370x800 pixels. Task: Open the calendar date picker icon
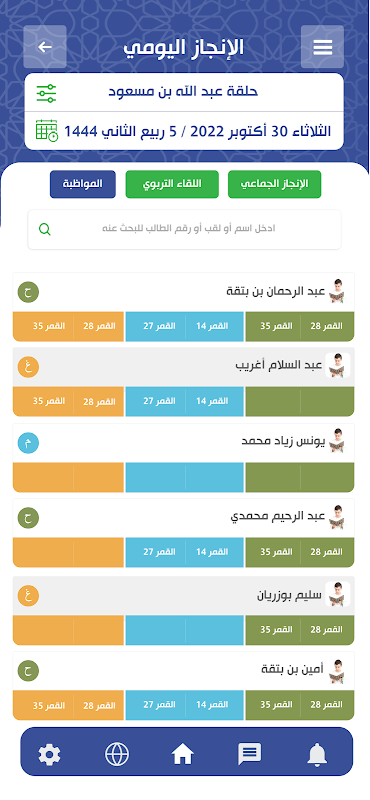click(47, 131)
